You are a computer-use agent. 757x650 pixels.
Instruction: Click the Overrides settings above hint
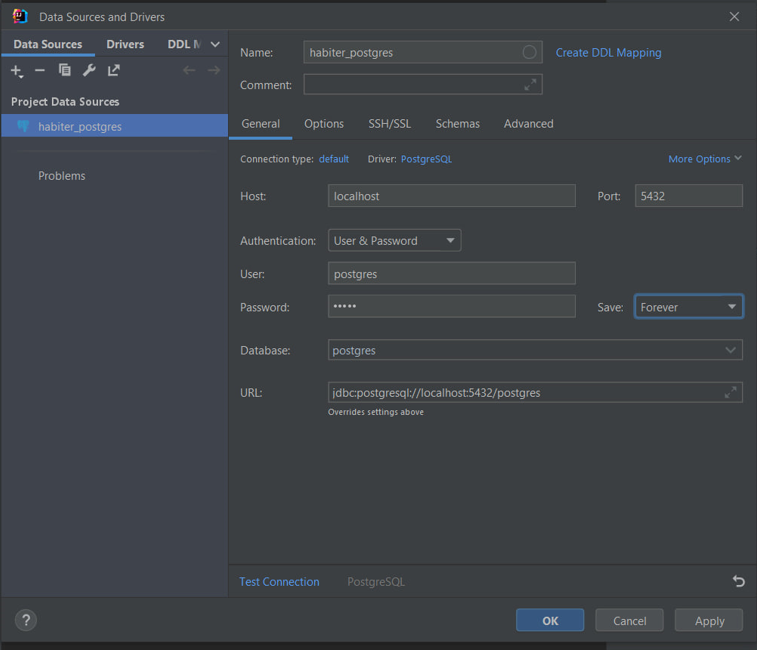[376, 412]
